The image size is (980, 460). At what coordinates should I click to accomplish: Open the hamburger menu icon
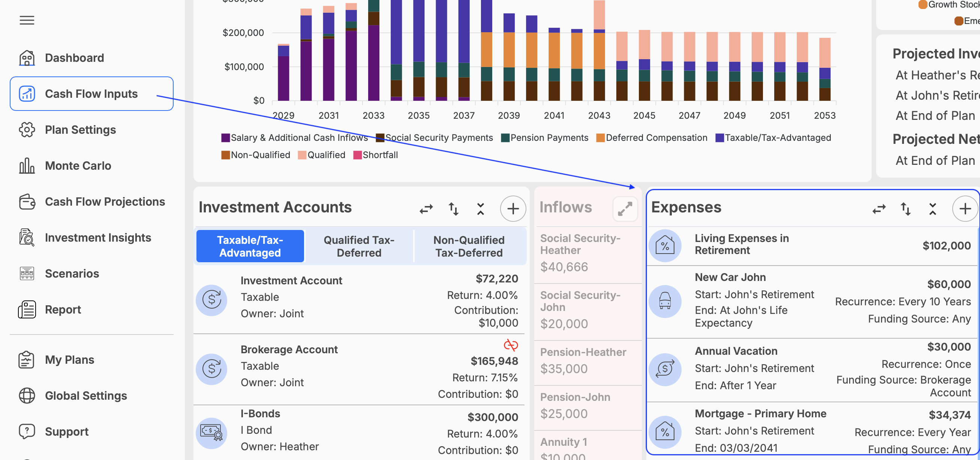tap(27, 20)
